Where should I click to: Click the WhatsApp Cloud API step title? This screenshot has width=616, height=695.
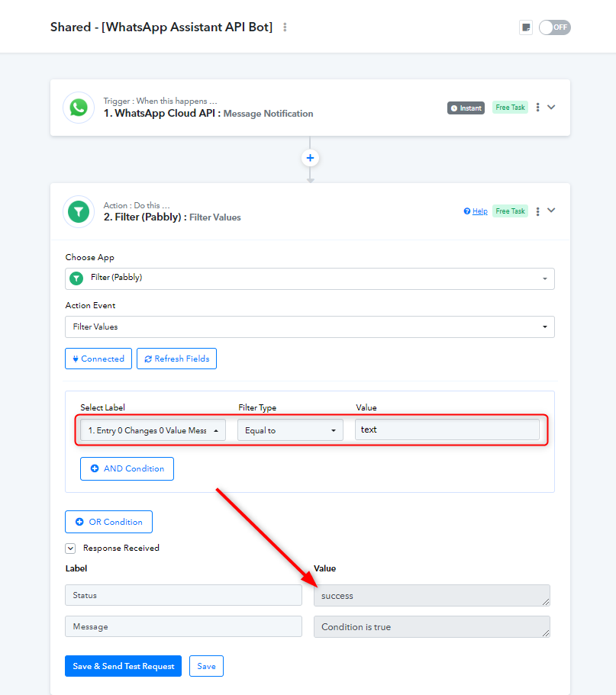[x=208, y=114]
